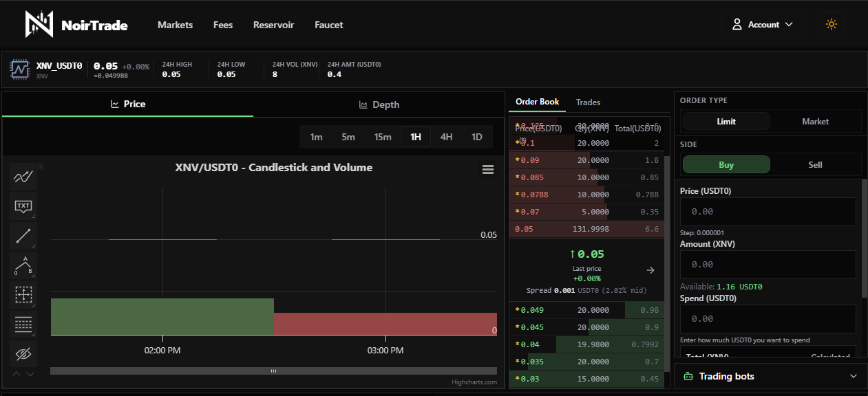Click the 0.049 bid price row
Screen dimensions: 868x396
pos(586,310)
